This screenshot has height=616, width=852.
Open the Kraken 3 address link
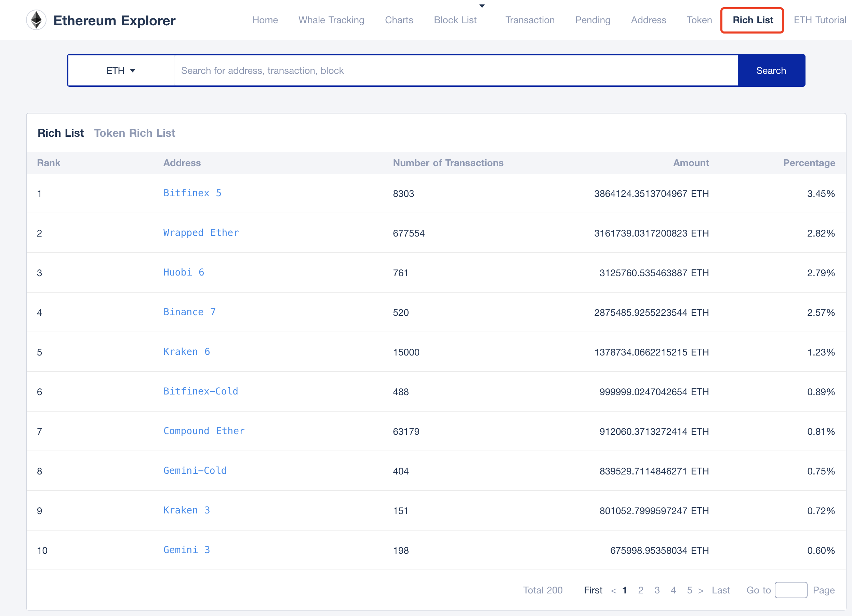point(187,510)
